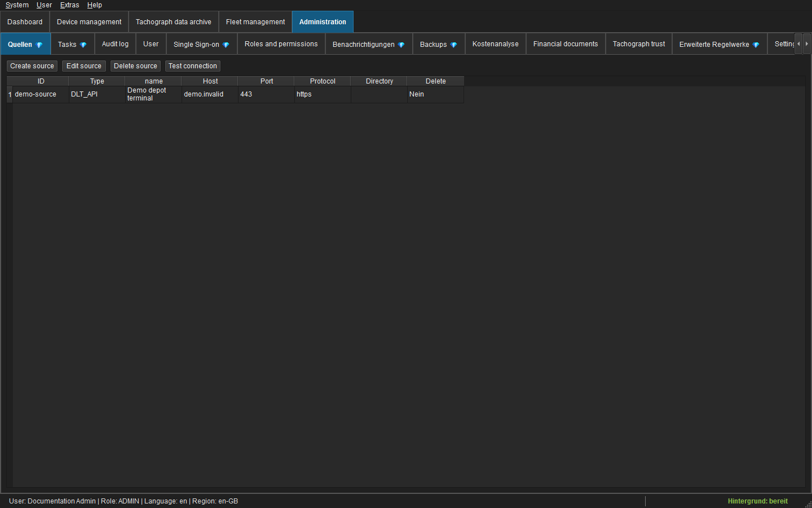The image size is (812, 508).
Task: Open the Audit log sub-tab
Action: point(115,44)
